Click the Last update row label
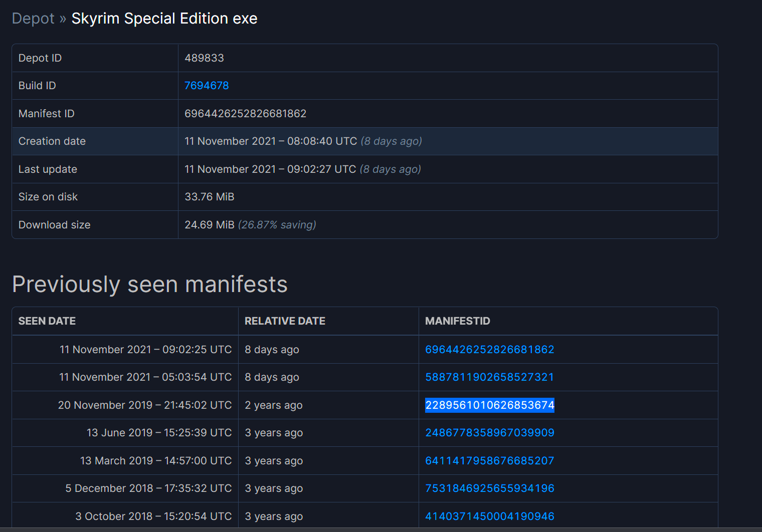Viewport: 762px width, 532px height. pos(48,169)
